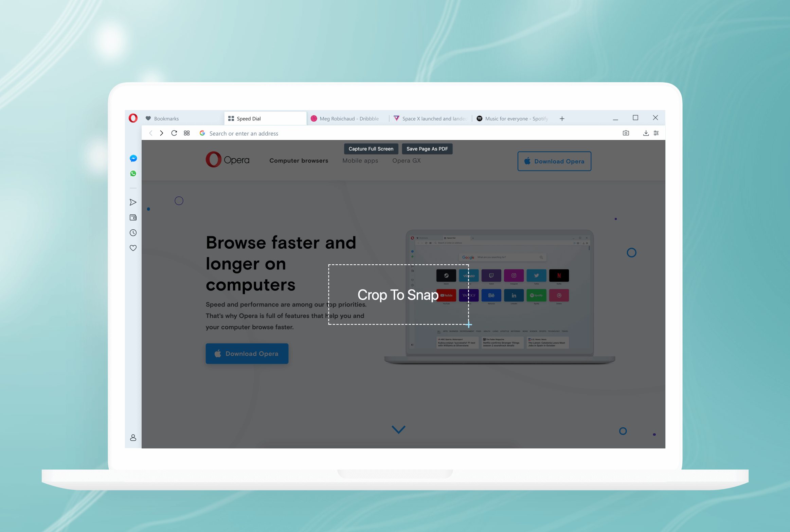
Task: Reload the current page
Action: point(174,133)
